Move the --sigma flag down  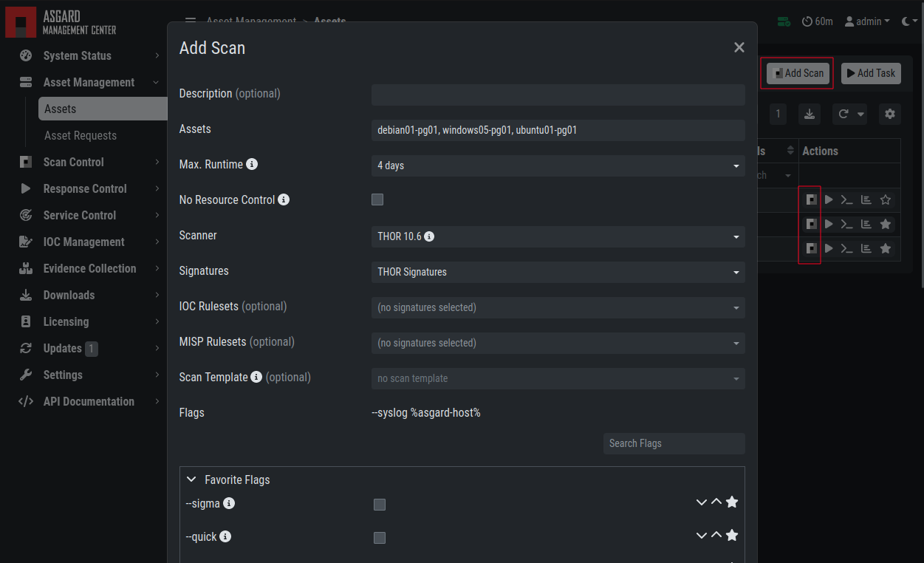pyautogui.click(x=702, y=502)
